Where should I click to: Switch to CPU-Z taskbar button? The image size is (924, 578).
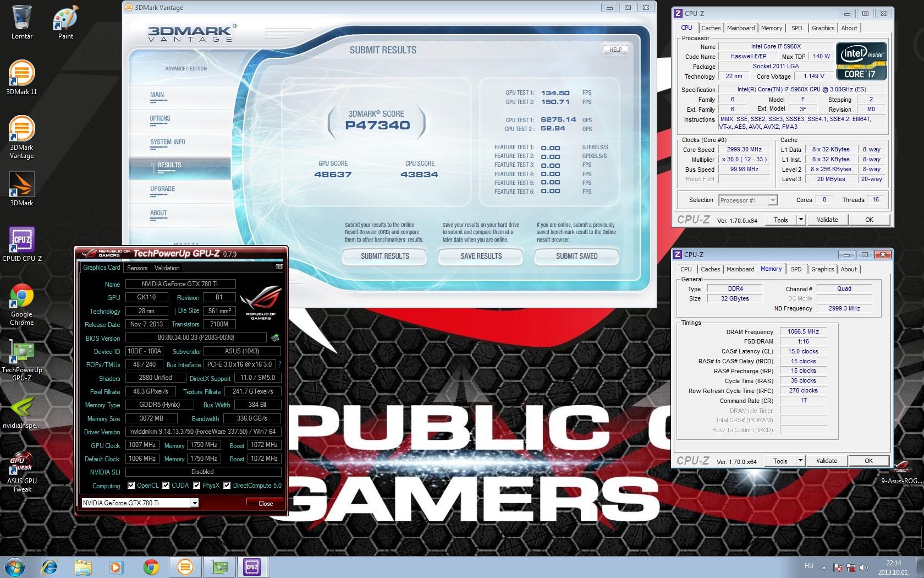coord(252,566)
